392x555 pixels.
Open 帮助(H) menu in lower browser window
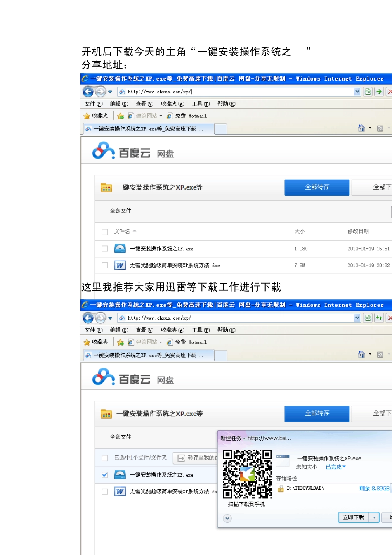pyautogui.click(x=227, y=330)
